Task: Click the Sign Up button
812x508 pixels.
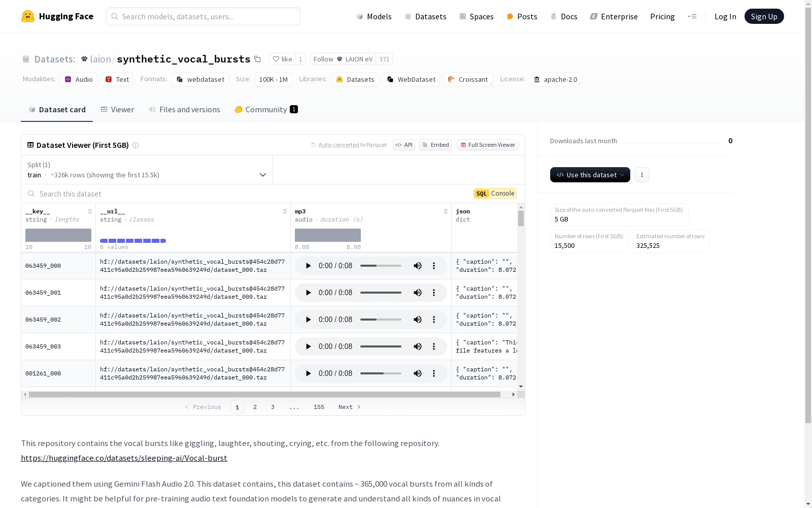Action: tap(764, 16)
